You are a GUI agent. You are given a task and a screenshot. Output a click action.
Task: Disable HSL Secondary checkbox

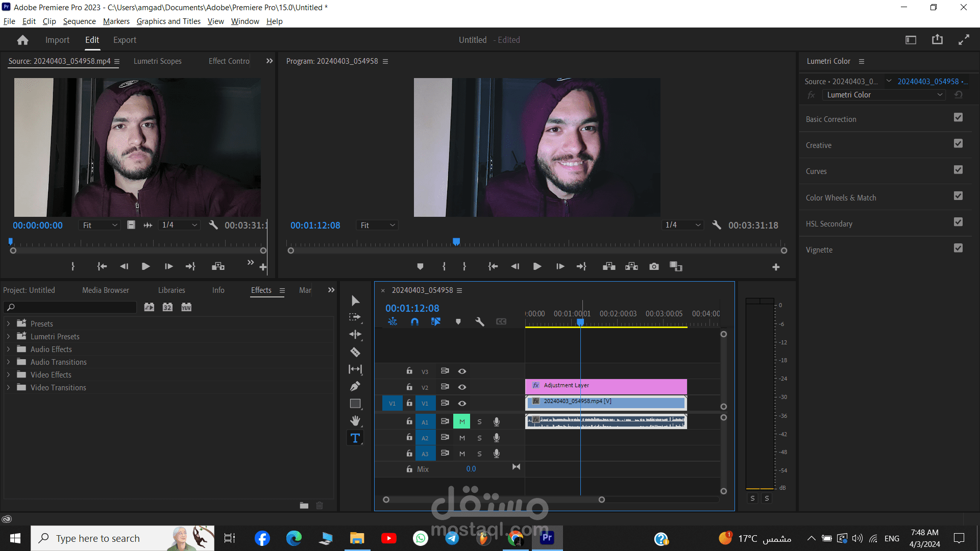tap(958, 222)
